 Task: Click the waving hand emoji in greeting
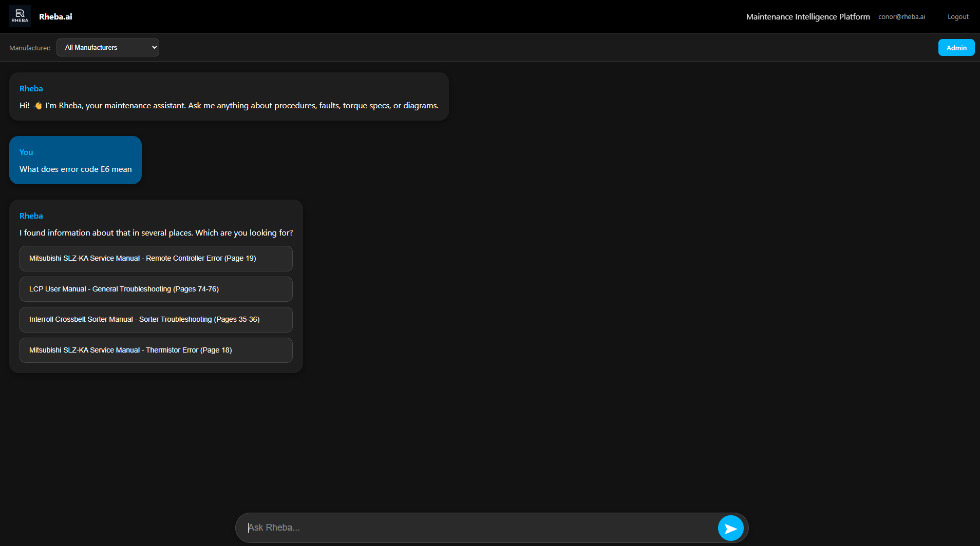pos(38,106)
